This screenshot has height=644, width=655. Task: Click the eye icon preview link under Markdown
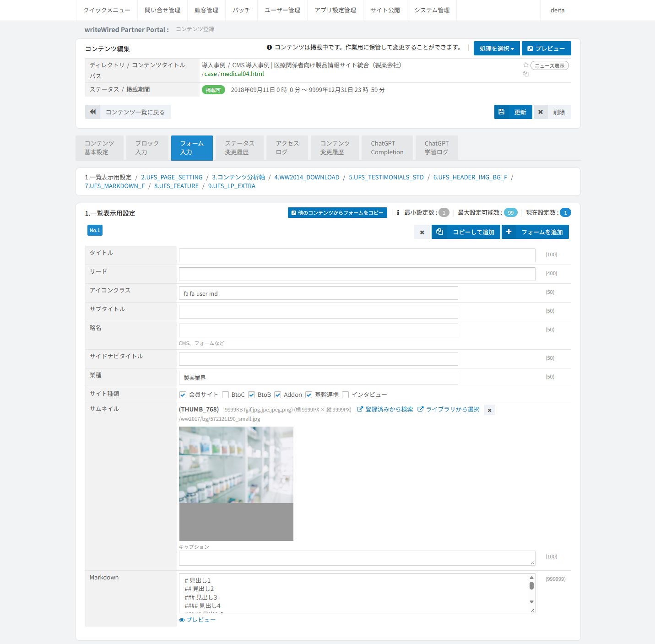point(197,620)
